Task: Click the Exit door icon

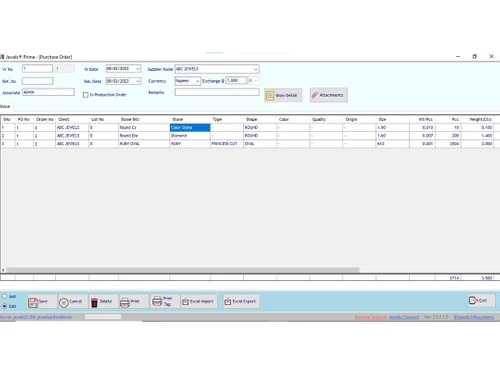Action: tap(473, 300)
